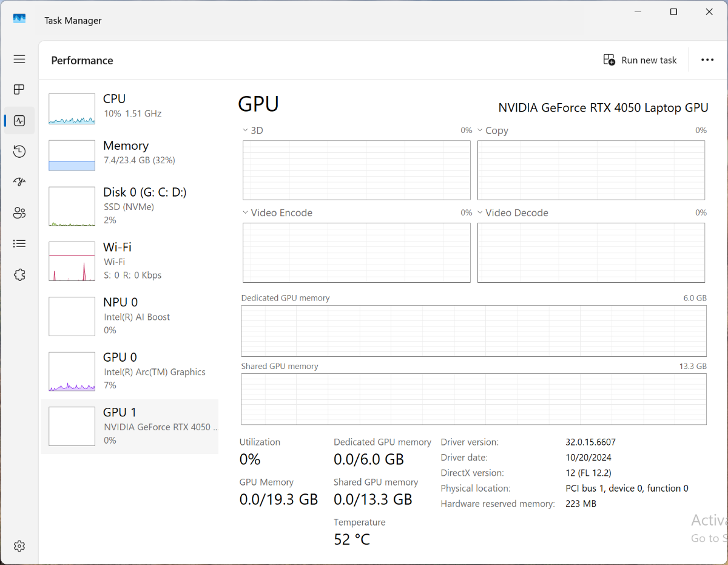Open the Services page puzzle icon
The height and width of the screenshot is (565, 728).
click(19, 275)
